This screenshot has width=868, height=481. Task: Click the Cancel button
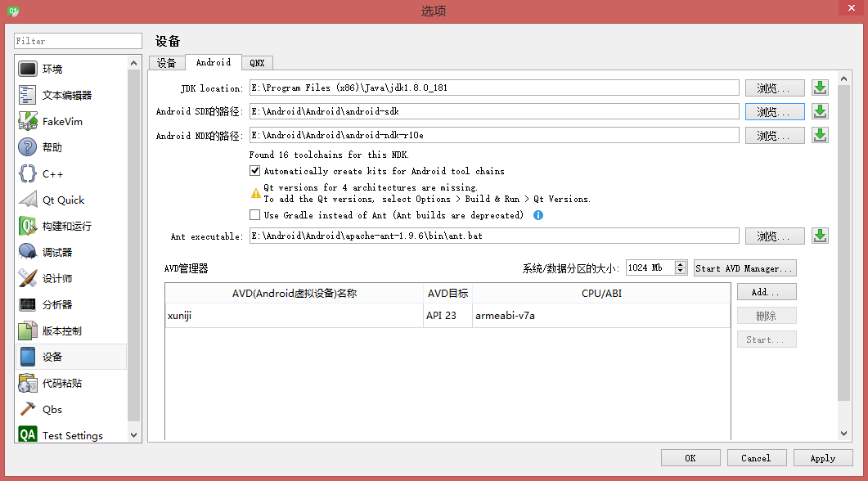tap(756, 458)
